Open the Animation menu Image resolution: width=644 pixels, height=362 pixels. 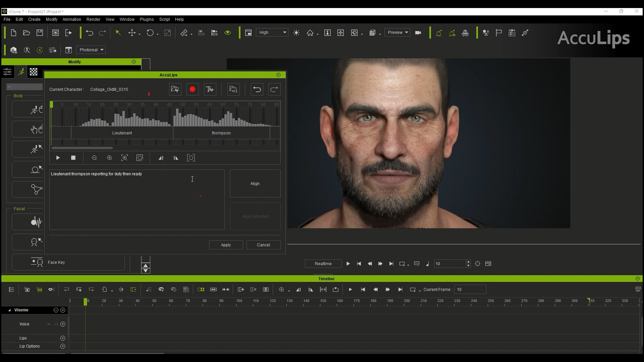pos(72,19)
